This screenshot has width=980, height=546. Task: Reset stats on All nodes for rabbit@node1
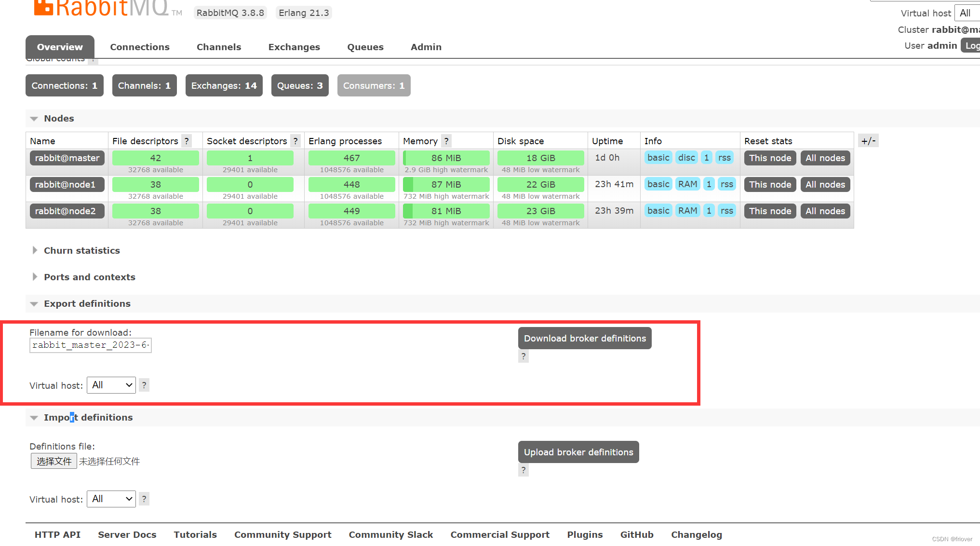pyautogui.click(x=825, y=184)
